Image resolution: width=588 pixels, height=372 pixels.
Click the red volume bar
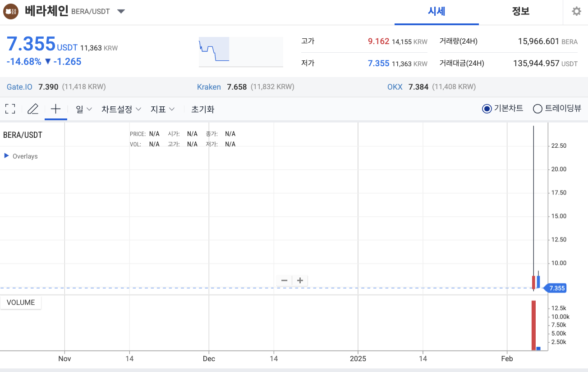pyautogui.click(x=533, y=325)
